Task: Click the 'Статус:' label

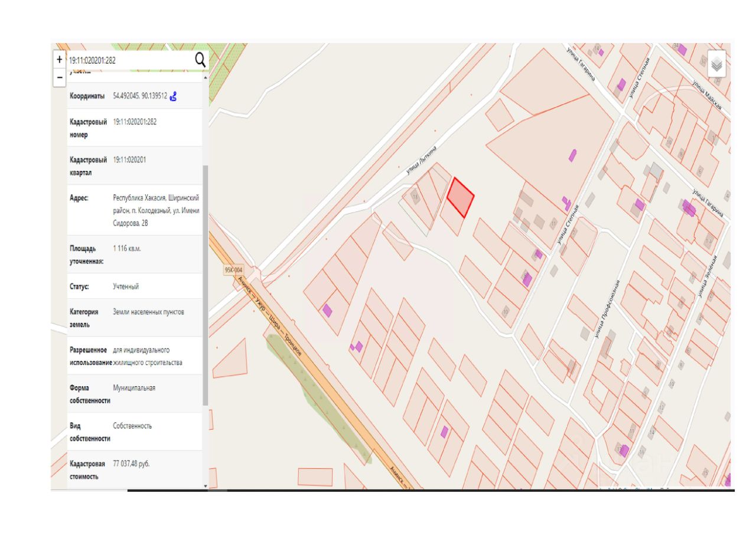Action: point(80,286)
